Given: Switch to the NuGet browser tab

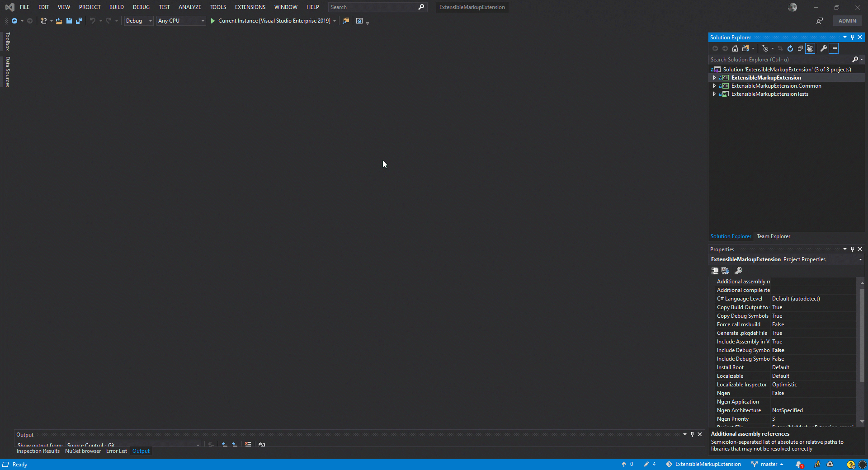Looking at the screenshot, I should point(83,451).
